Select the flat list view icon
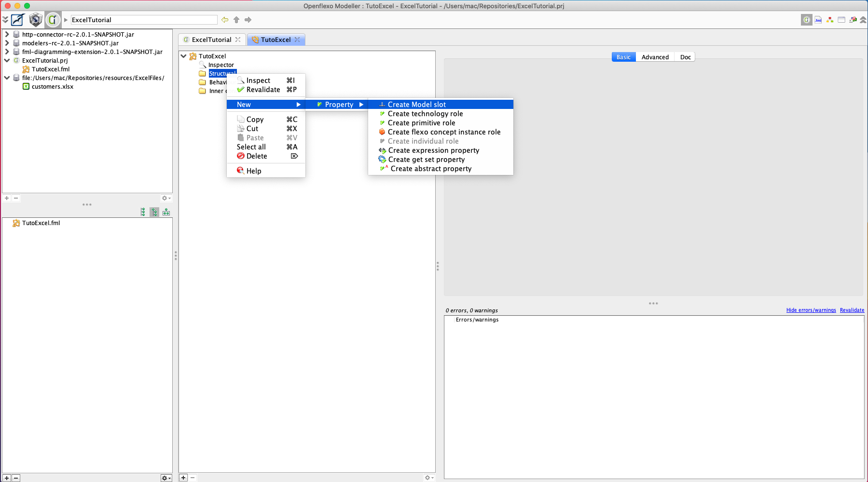This screenshot has height=482, width=868. (x=143, y=212)
